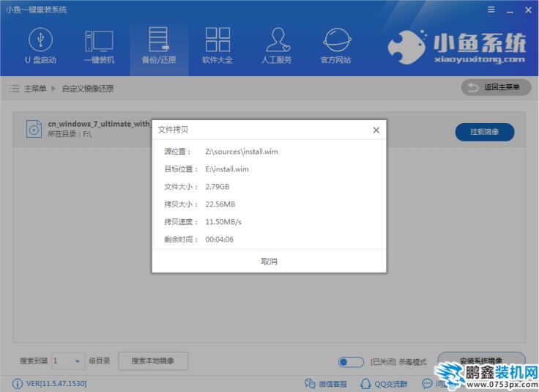Click the 自定义镜像还原 breadcrumb text
Image resolution: width=539 pixels, height=392 pixels.
[88, 89]
